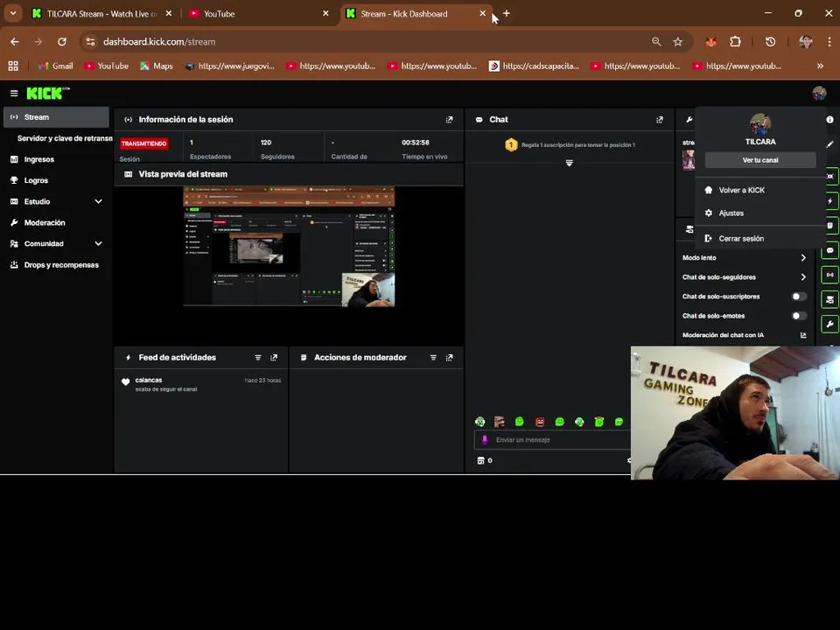This screenshot has height=630, width=840.
Task: Open Modo lento options arrow
Action: tap(803, 257)
